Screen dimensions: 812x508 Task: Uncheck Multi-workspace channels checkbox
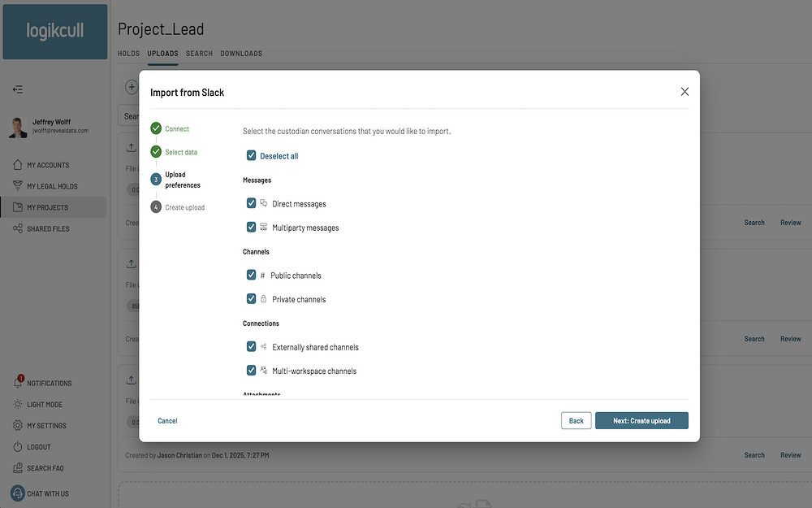251,370
